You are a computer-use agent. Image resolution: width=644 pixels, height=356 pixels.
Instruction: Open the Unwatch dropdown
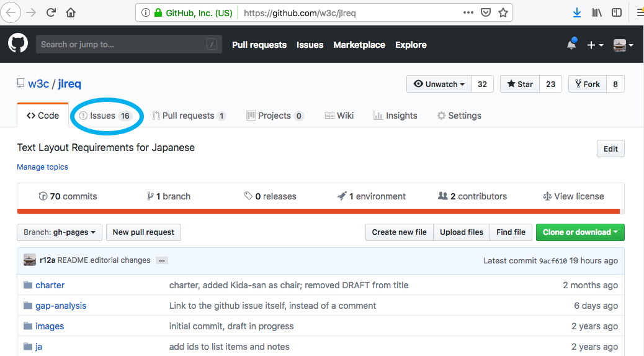[439, 84]
